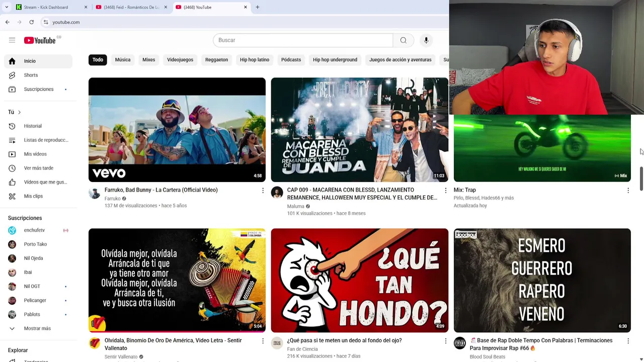Open options menu for CAP 009 Macarena video

coord(445,190)
